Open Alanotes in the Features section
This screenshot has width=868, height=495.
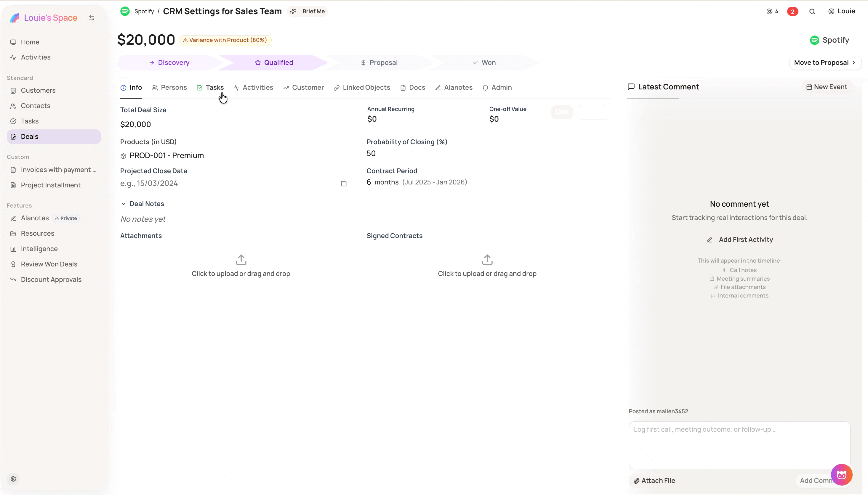[x=54, y=218]
